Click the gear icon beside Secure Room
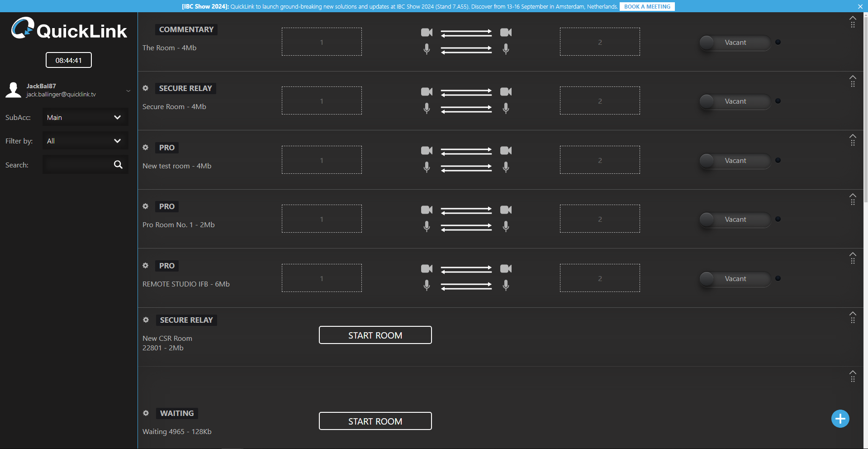868x449 pixels. point(146,88)
